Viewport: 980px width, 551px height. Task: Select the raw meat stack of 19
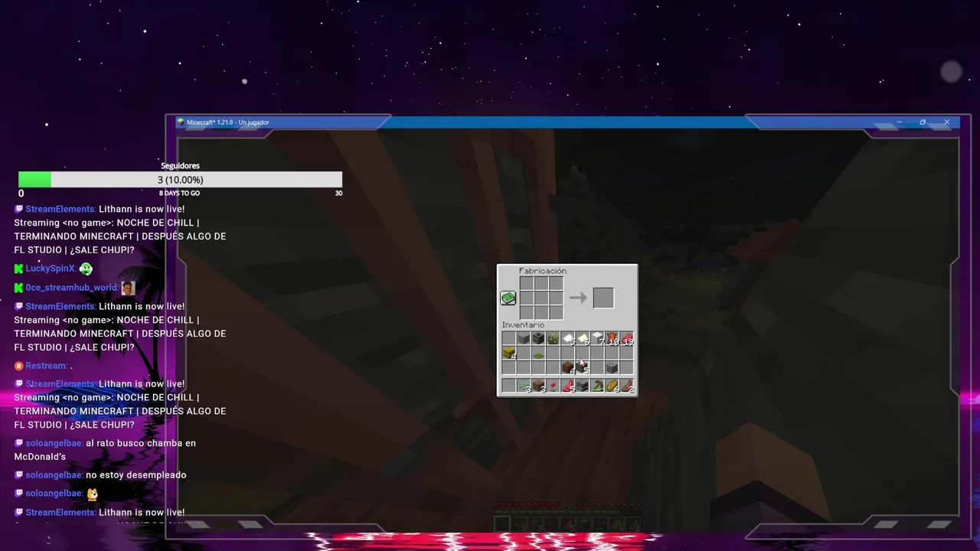point(626,337)
